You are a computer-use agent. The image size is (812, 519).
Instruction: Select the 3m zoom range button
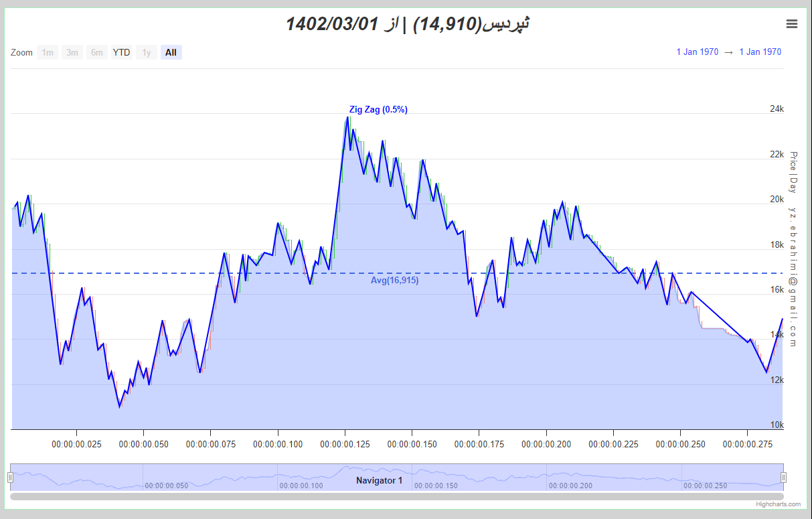click(x=72, y=52)
